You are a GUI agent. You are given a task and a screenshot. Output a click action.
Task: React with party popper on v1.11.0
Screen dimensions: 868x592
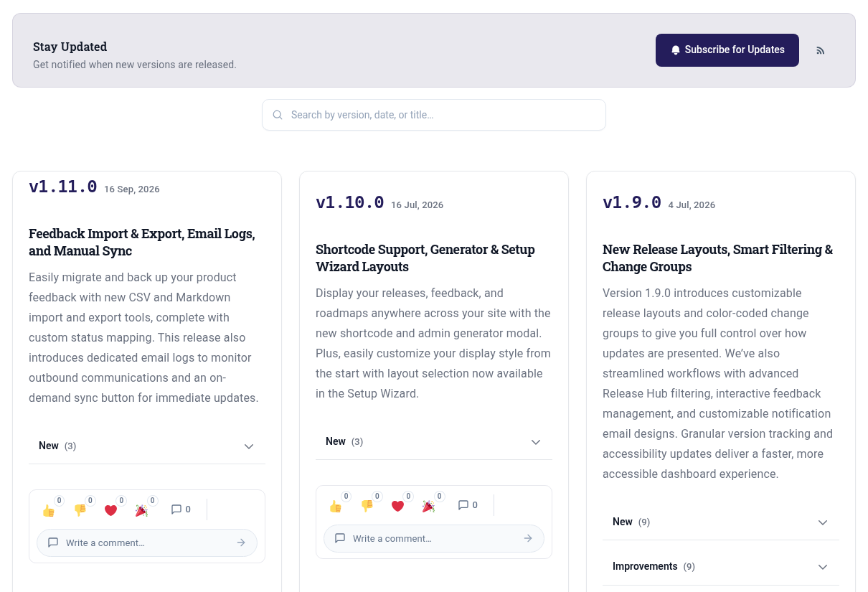pos(141,510)
